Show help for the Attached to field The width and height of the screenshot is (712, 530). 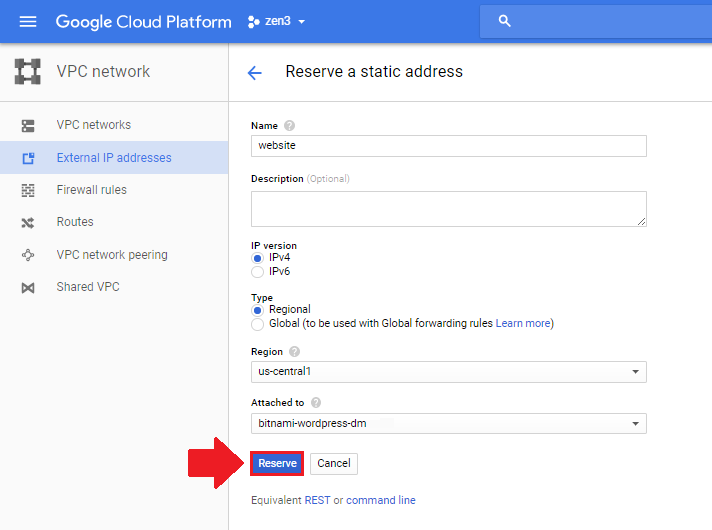316,402
